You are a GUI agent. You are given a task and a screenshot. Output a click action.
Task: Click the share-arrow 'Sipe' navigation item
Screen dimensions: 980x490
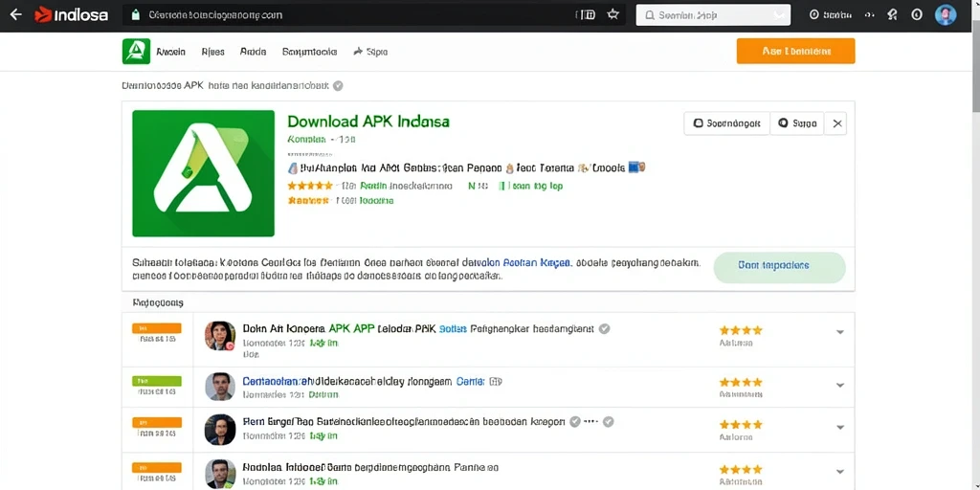[370, 52]
